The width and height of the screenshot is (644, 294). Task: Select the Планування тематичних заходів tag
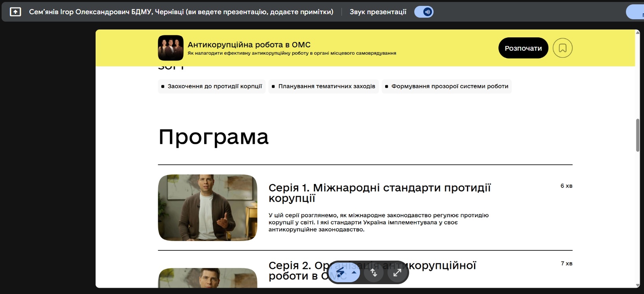(323, 86)
